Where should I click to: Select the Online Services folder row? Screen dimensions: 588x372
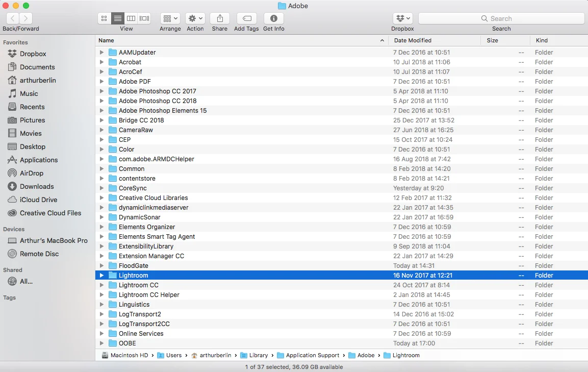pyautogui.click(x=342, y=334)
